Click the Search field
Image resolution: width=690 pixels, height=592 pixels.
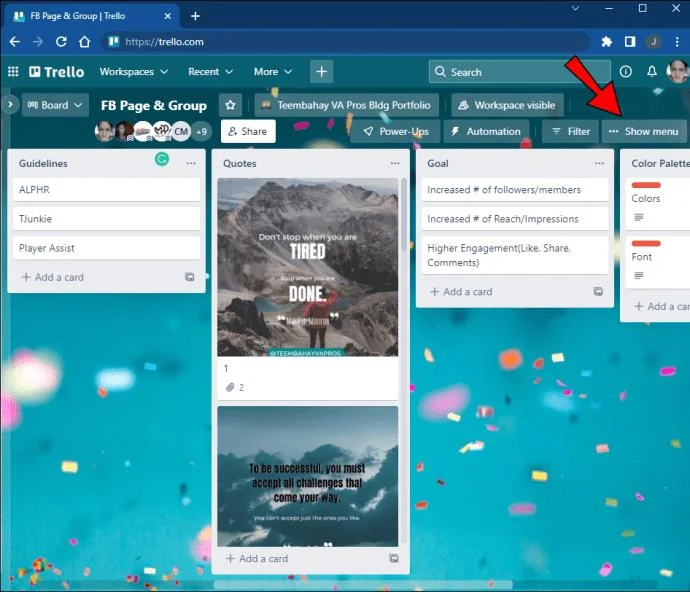pyautogui.click(x=519, y=71)
